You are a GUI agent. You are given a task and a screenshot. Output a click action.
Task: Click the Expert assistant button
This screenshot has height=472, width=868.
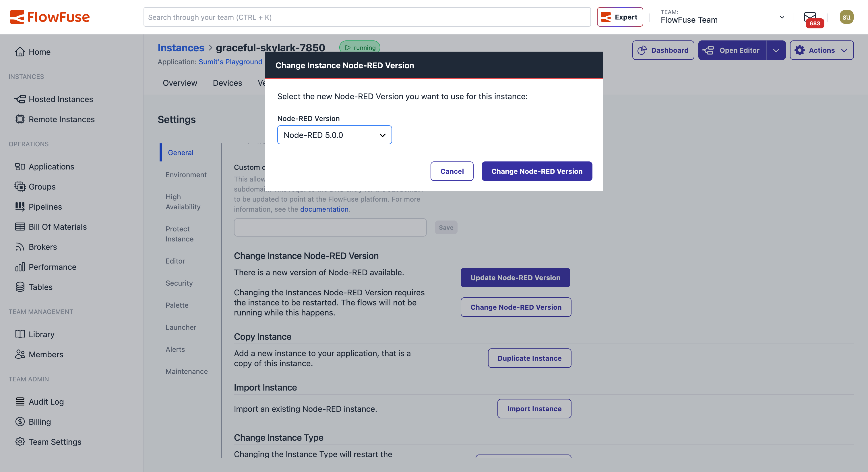click(x=620, y=17)
